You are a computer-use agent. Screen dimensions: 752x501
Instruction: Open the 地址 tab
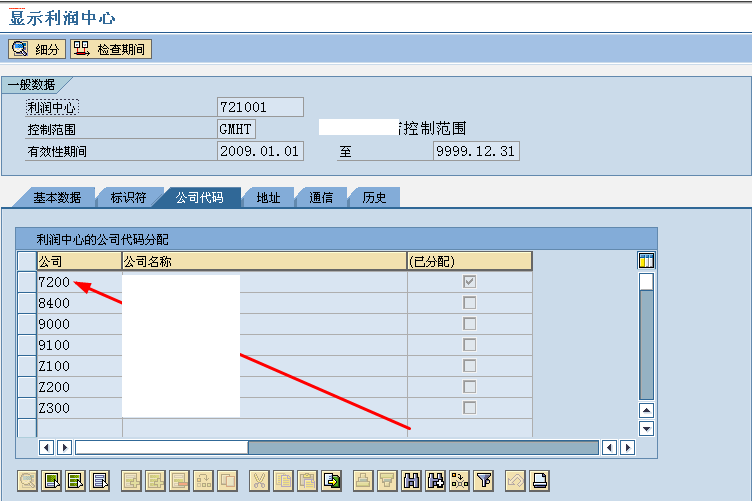pos(268,198)
